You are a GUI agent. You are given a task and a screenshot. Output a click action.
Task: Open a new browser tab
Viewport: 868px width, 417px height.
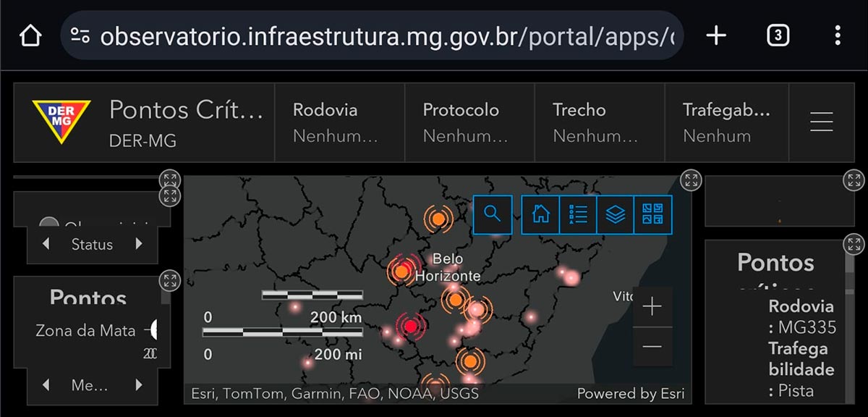(x=716, y=35)
